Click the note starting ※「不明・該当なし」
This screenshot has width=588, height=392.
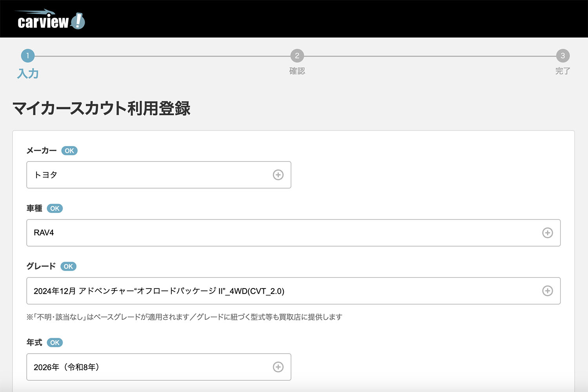click(184, 317)
